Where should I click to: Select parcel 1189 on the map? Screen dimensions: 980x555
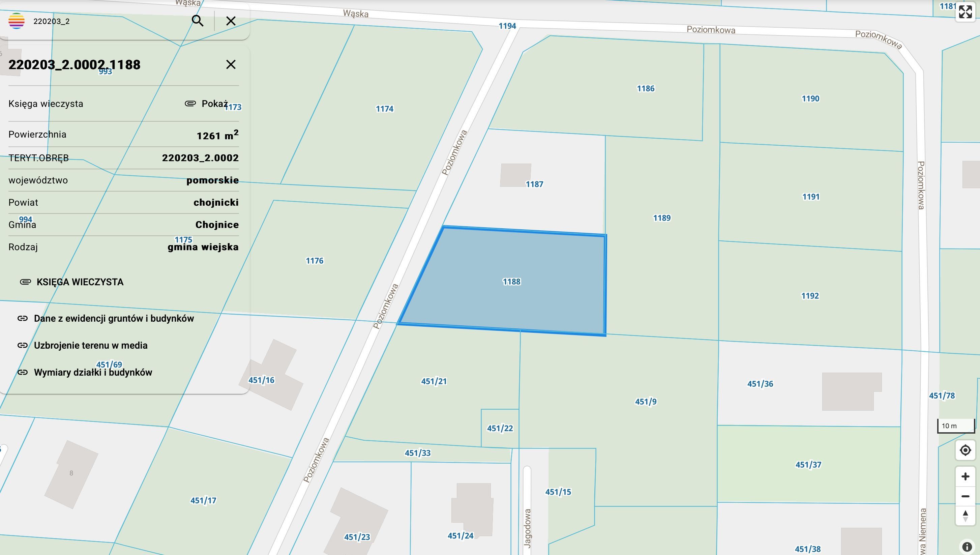(x=662, y=218)
